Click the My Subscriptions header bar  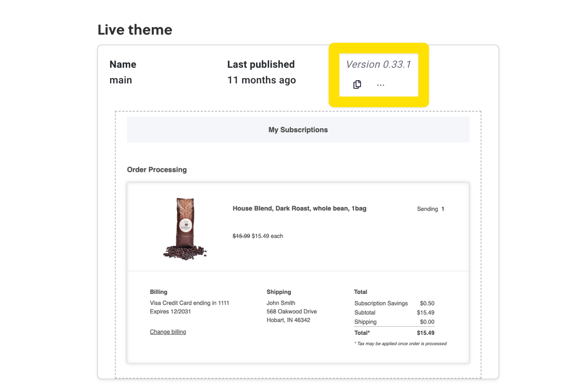pos(298,129)
